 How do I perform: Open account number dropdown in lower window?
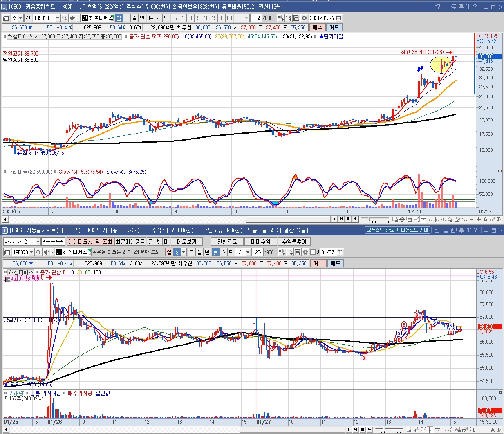coord(38,242)
